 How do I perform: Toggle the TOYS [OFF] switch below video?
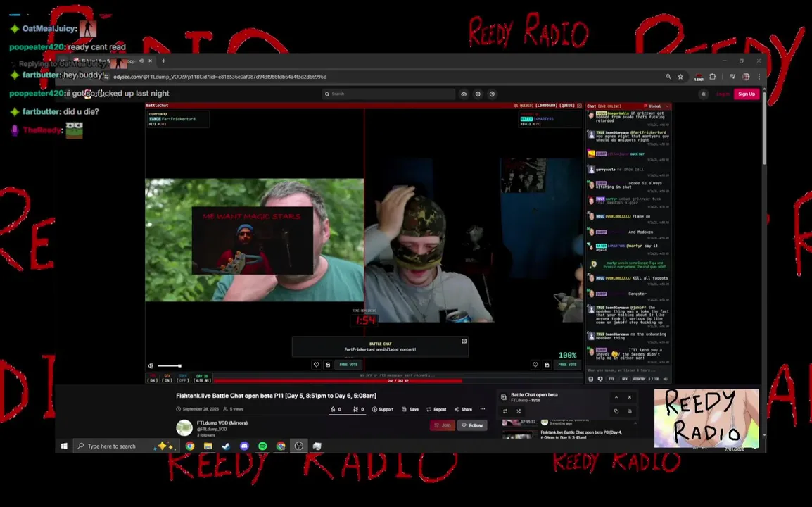click(182, 378)
